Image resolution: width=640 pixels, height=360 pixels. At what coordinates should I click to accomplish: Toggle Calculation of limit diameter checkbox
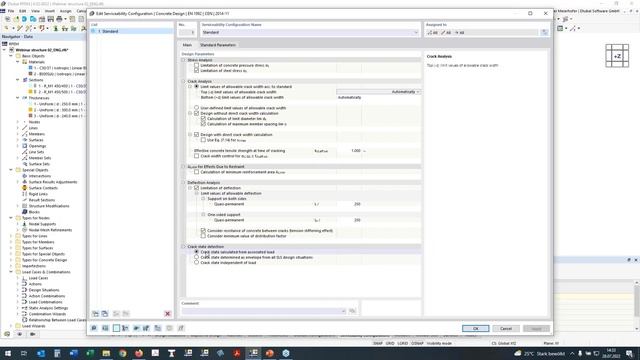click(203, 118)
